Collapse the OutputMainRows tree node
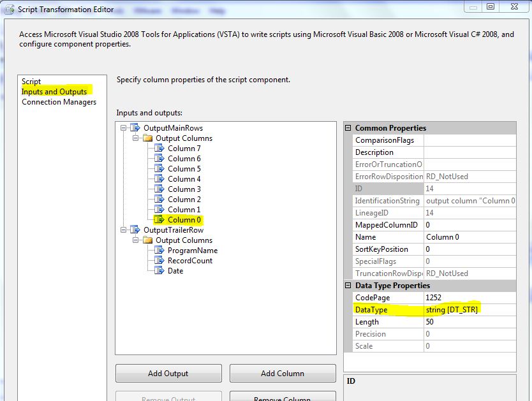The height and width of the screenshot is (401, 532). (124, 128)
